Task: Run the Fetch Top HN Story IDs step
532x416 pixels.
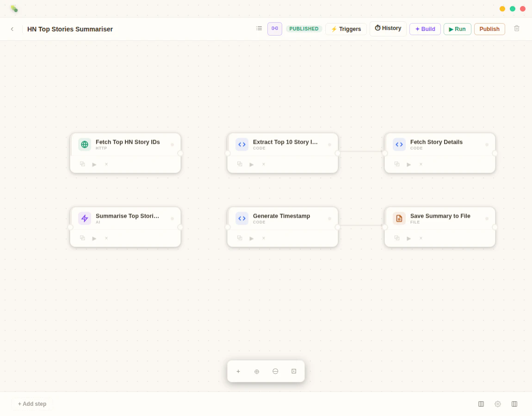Action: click(94, 165)
